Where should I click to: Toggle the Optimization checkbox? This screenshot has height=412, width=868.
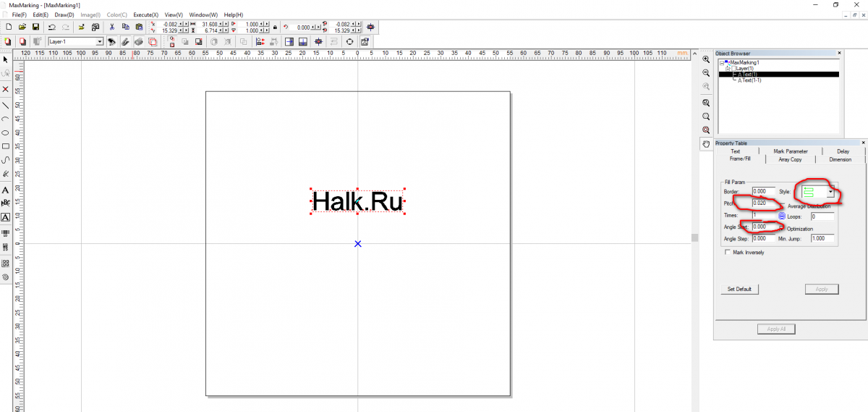coord(783,229)
